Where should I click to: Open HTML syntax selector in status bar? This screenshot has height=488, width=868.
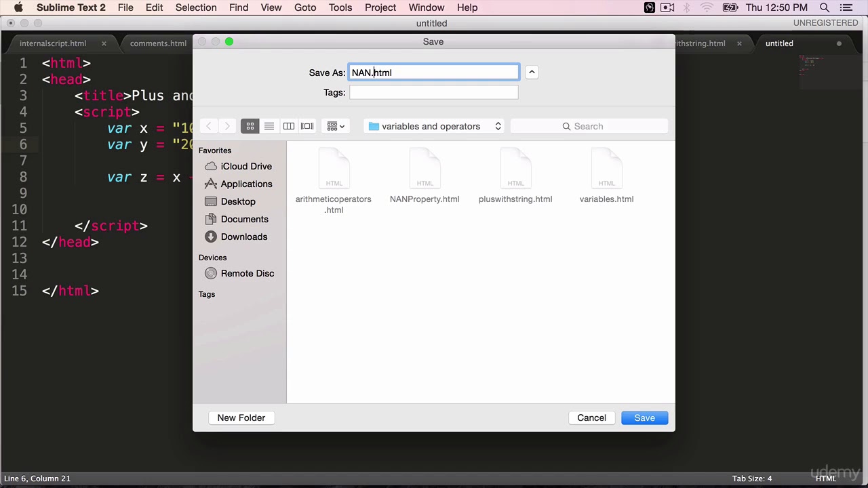coord(825,479)
